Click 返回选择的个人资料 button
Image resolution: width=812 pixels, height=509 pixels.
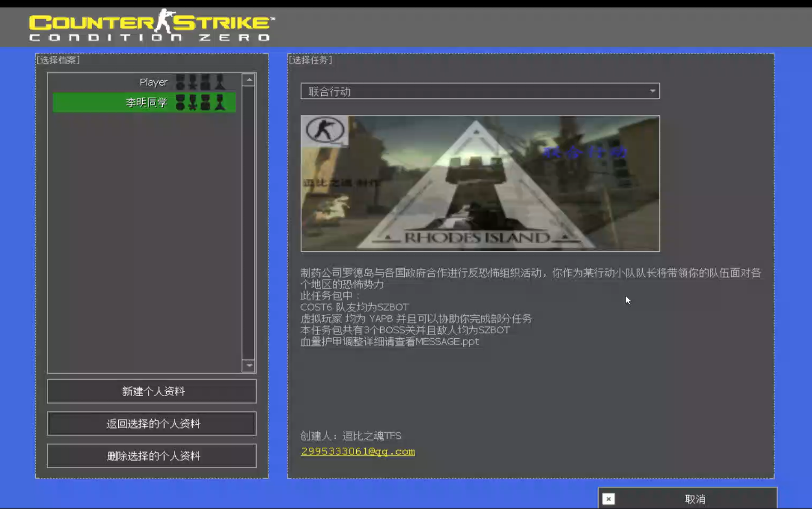(x=152, y=424)
